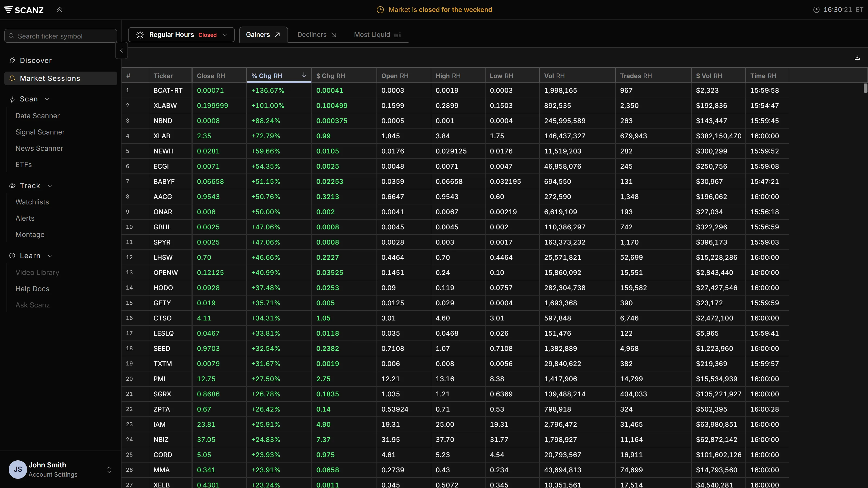The width and height of the screenshot is (868, 488).
Task: Open the Data Scanner
Action: coord(37,115)
